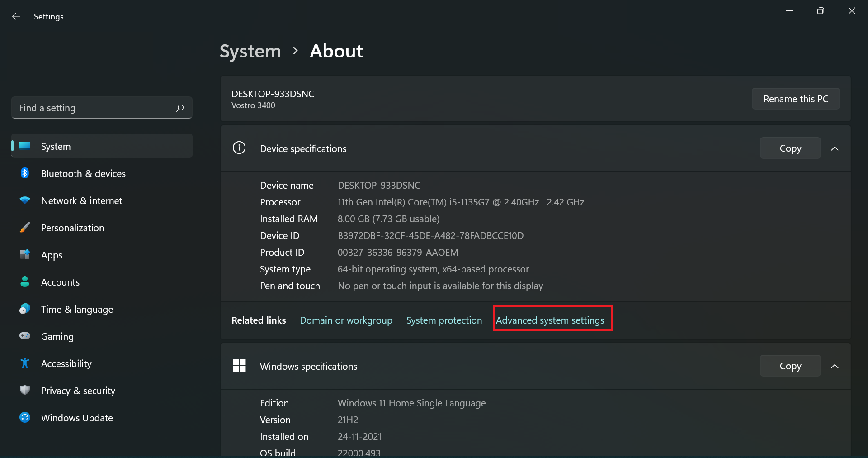Open Accounts settings page

[102, 282]
